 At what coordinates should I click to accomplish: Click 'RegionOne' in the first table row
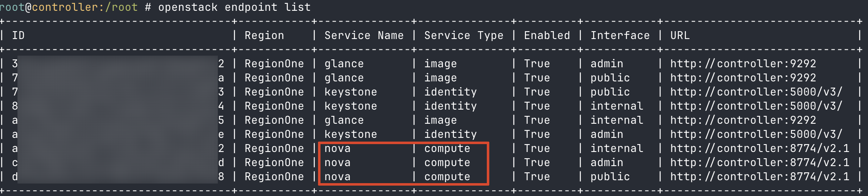[274, 64]
